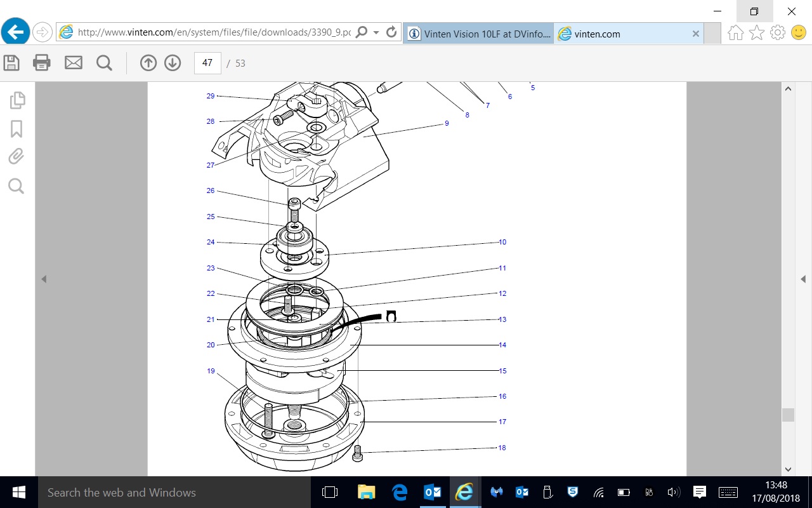Save the PDF using the floppy disk icon

point(11,63)
